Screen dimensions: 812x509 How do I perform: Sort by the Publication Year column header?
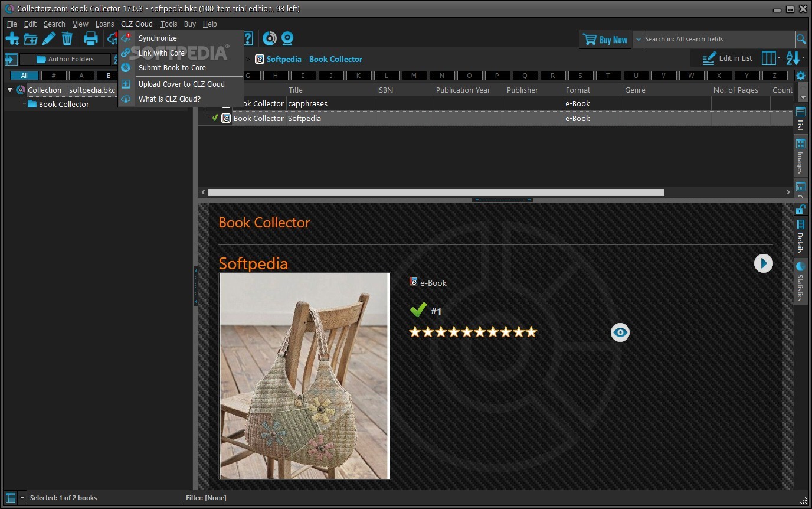pyautogui.click(x=463, y=90)
